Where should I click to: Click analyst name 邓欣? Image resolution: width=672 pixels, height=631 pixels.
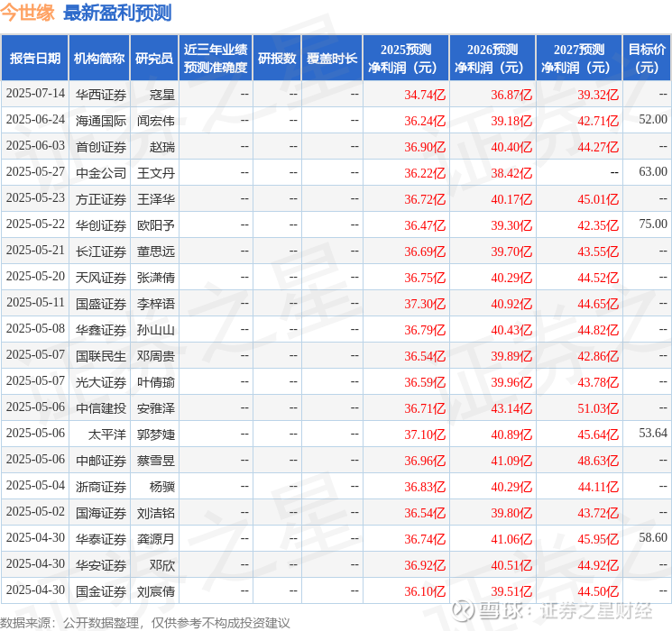click(162, 565)
